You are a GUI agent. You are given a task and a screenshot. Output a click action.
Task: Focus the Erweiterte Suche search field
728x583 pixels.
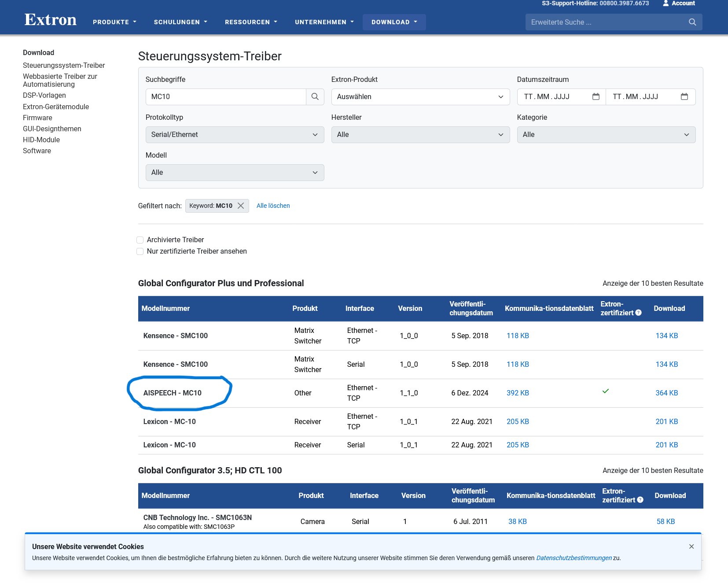click(x=607, y=22)
